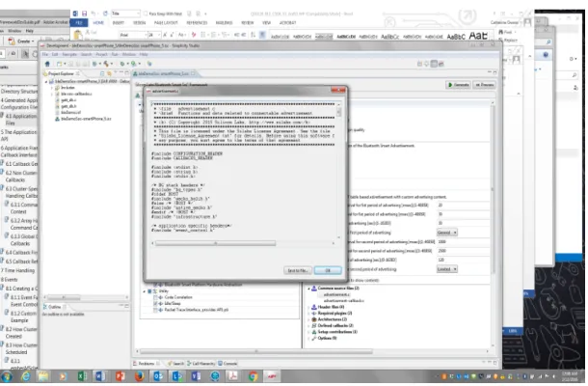Expand Header files node

[x=309, y=307]
